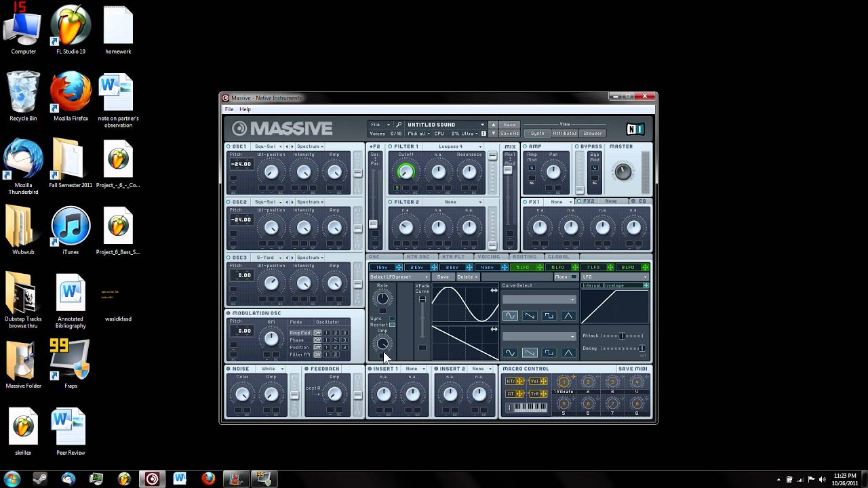This screenshot has width=868, height=488.
Task: Click OSC1 next wavetable arrow
Action: [x=292, y=146]
